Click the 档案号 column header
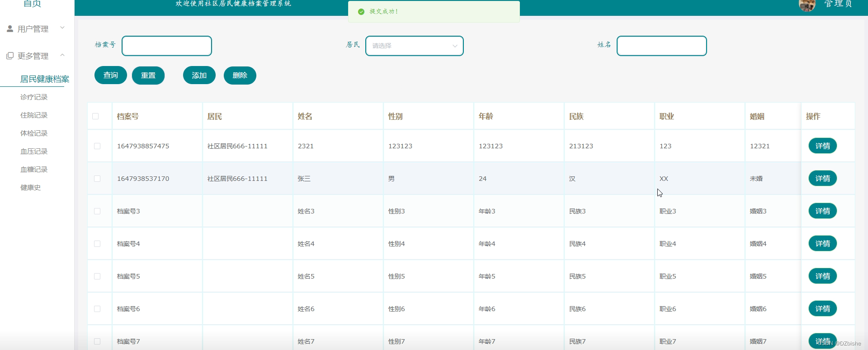The height and width of the screenshot is (350, 868). 128,117
